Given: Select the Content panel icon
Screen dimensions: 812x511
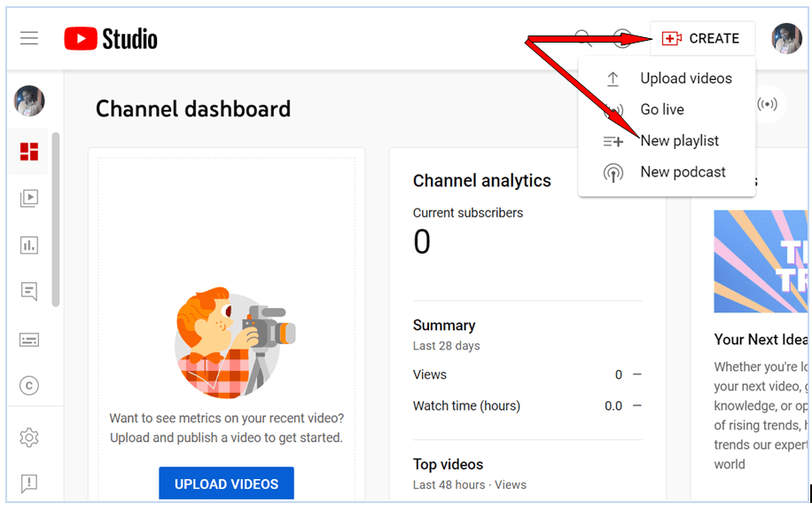Looking at the screenshot, I should click(27, 199).
